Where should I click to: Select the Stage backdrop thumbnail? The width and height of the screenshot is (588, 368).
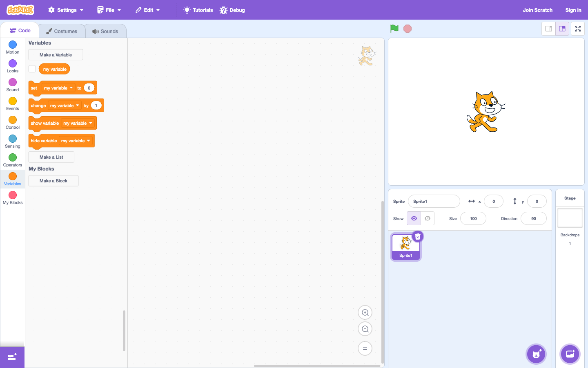point(570,218)
